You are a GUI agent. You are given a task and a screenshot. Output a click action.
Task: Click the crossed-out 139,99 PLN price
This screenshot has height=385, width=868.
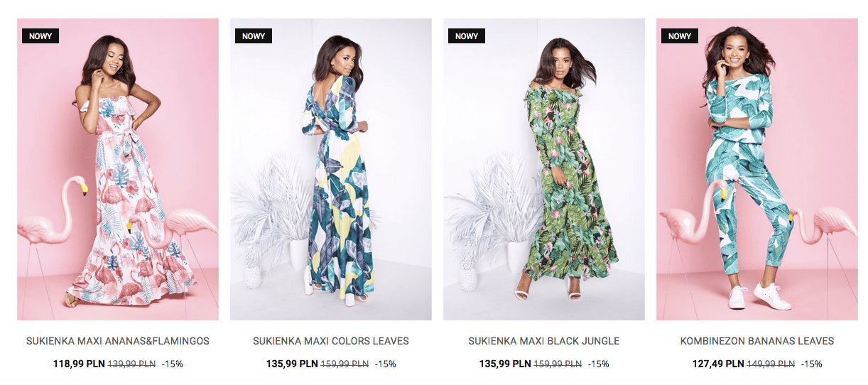[x=131, y=364]
